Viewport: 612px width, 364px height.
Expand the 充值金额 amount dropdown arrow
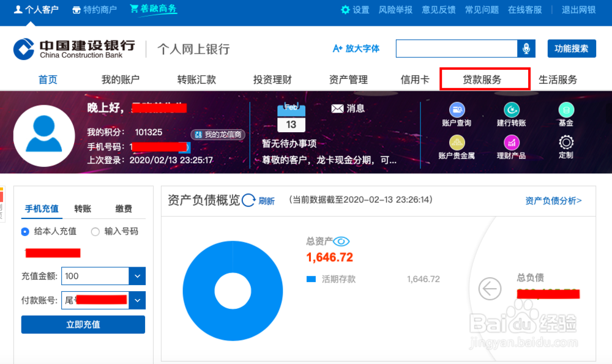click(x=137, y=277)
